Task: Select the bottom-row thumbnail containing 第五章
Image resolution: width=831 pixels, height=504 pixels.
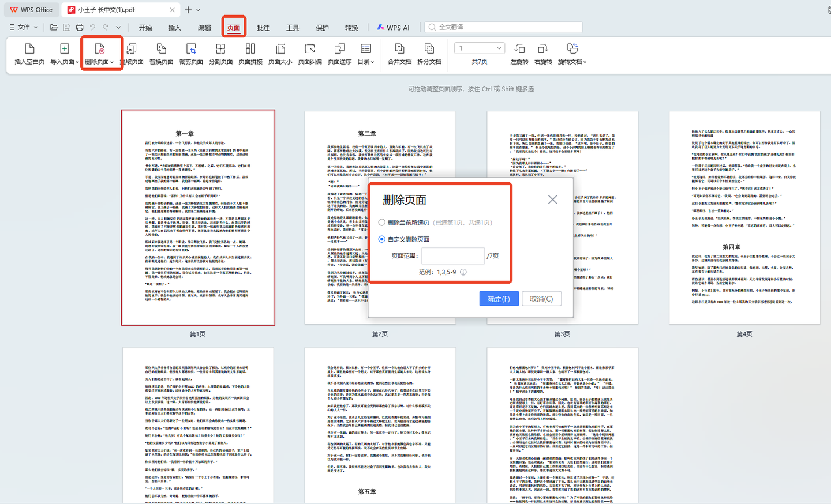Action: (380, 426)
